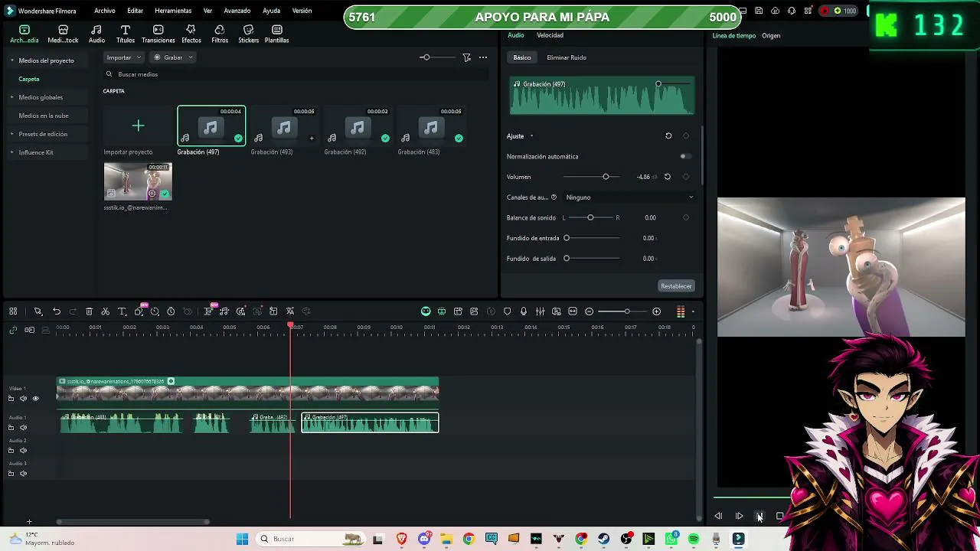
Task: Mute the Audio 1 track
Action: click(23, 428)
